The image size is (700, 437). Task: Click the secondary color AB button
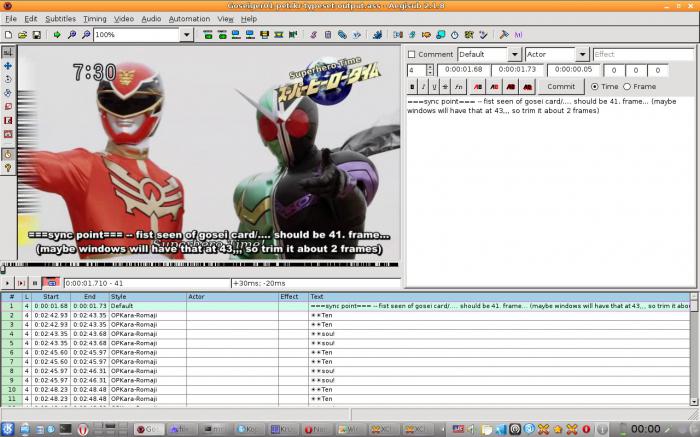[x=494, y=87]
